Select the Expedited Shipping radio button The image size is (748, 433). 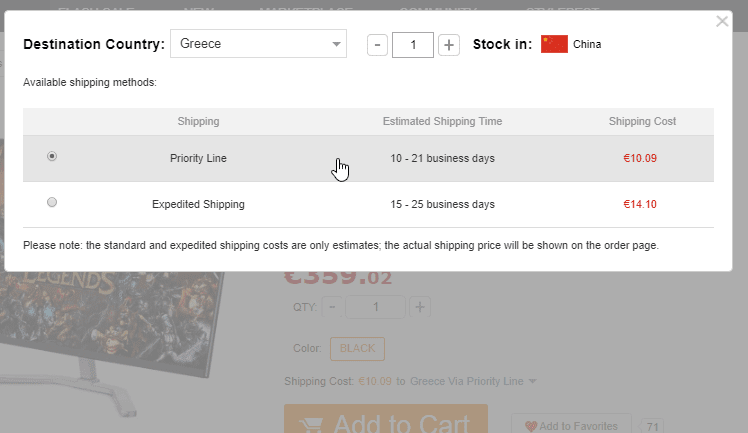tap(52, 202)
